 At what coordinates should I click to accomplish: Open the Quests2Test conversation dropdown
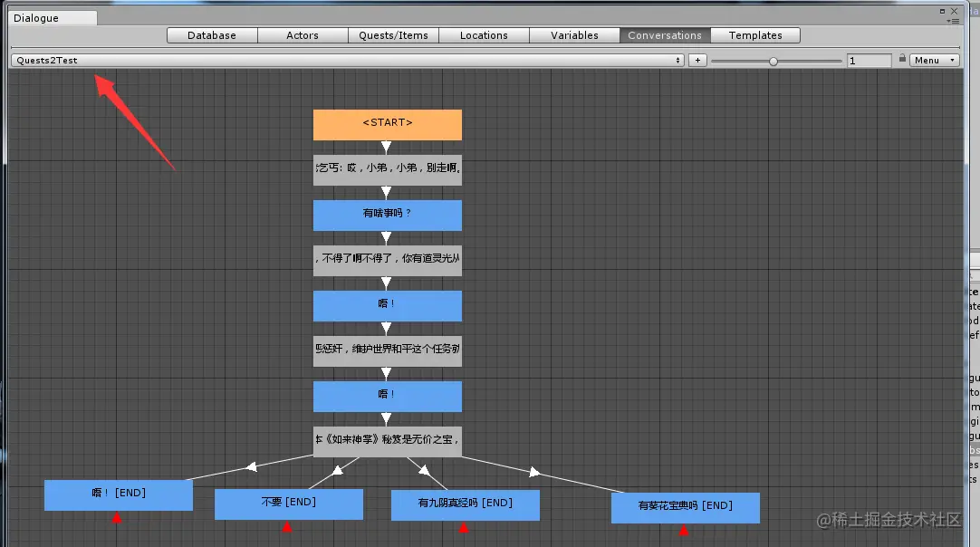coord(348,60)
